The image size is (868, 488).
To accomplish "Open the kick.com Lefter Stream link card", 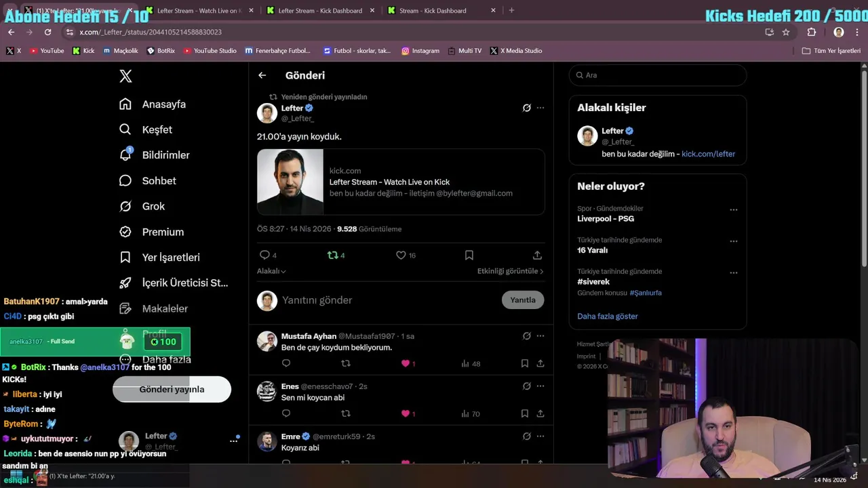I will pyautogui.click(x=401, y=182).
